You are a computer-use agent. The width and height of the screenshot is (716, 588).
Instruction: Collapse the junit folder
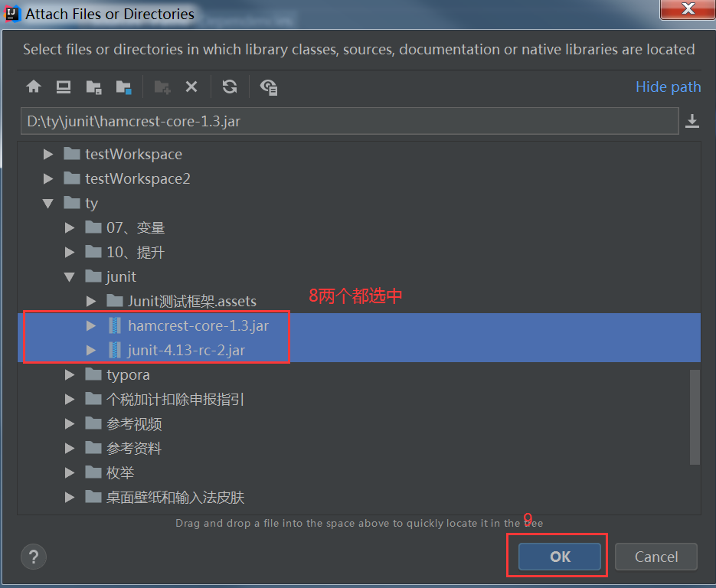(x=69, y=276)
